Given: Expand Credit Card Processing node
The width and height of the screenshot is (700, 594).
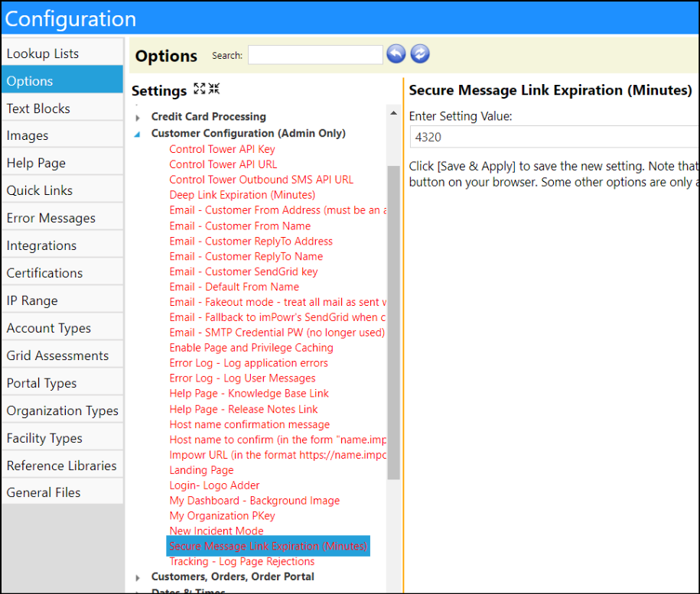Looking at the screenshot, I should pos(138,118).
